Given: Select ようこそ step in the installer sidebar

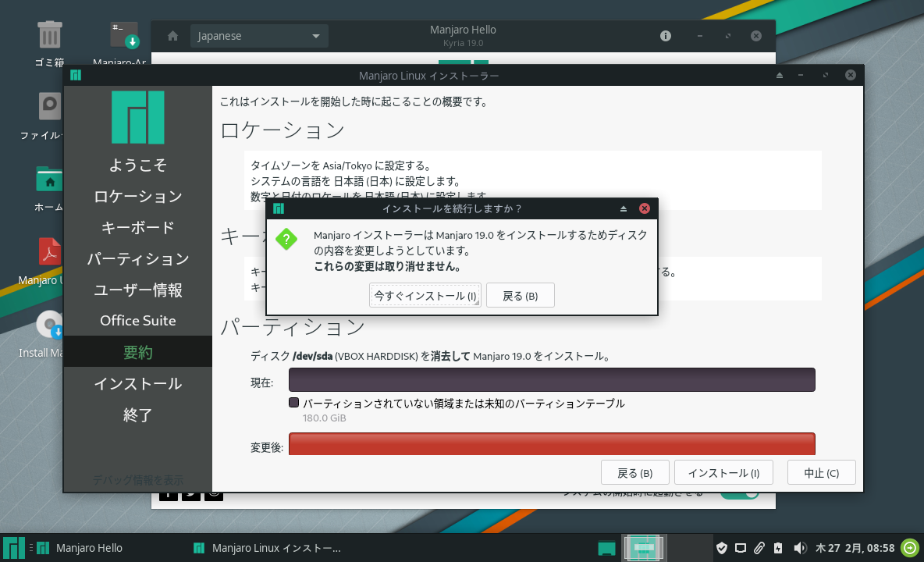Looking at the screenshot, I should point(137,165).
